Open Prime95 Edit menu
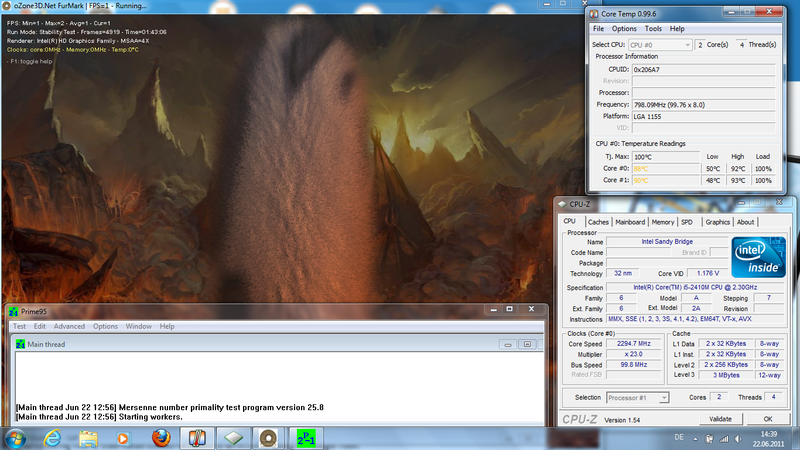Image resolution: width=800 pixels, height=450 pixels. (39, 326)
